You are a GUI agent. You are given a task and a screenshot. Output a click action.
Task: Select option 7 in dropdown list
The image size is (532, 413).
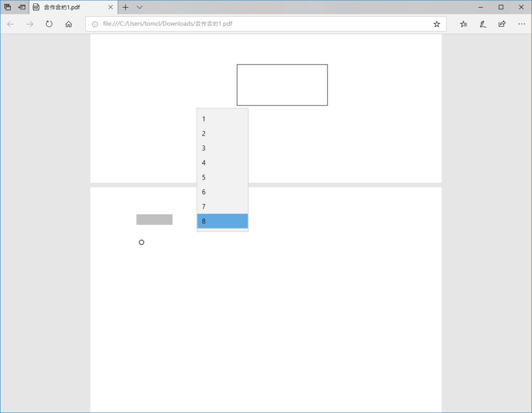click(223, 207)
